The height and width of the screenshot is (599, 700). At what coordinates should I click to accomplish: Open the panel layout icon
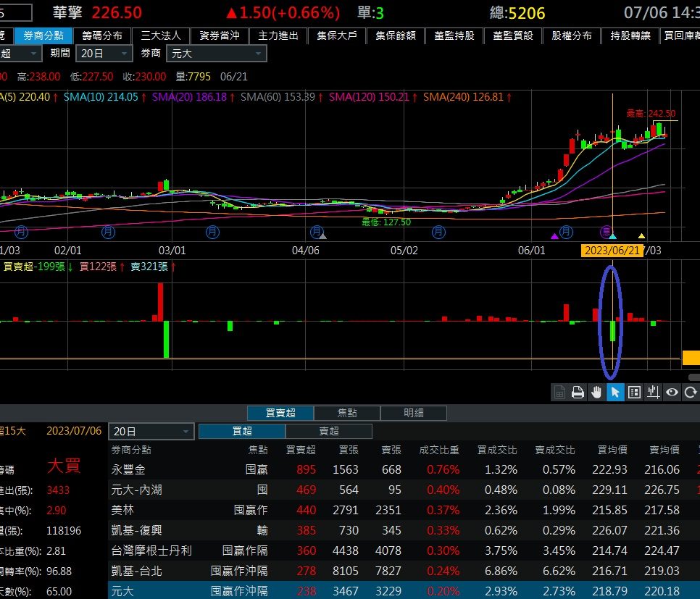pos(634,393)
